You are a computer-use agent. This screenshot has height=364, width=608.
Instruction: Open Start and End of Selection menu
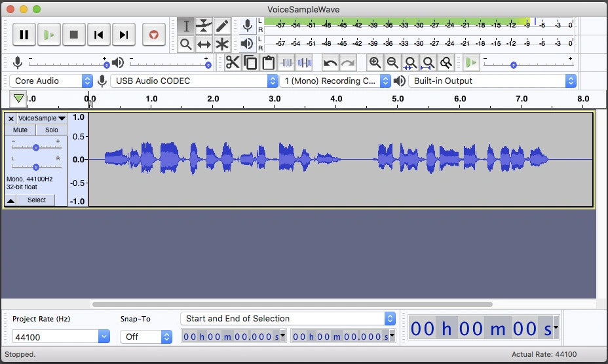coord(288,319)
